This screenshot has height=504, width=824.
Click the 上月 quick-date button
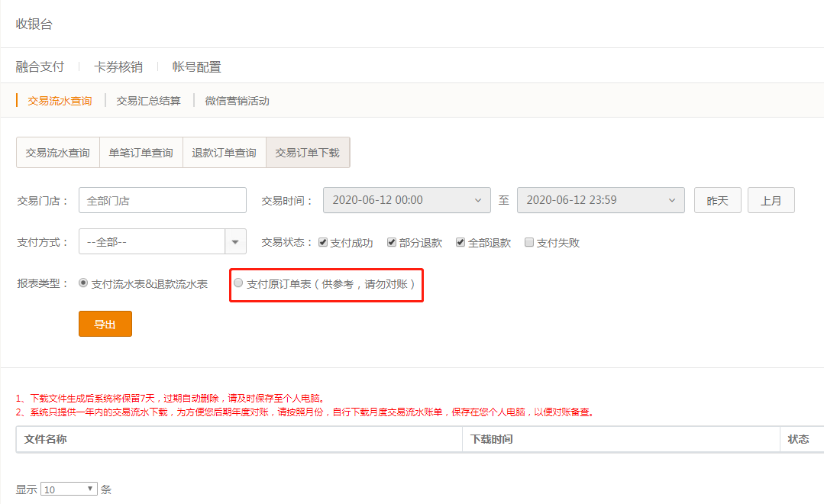coord(771,200)
